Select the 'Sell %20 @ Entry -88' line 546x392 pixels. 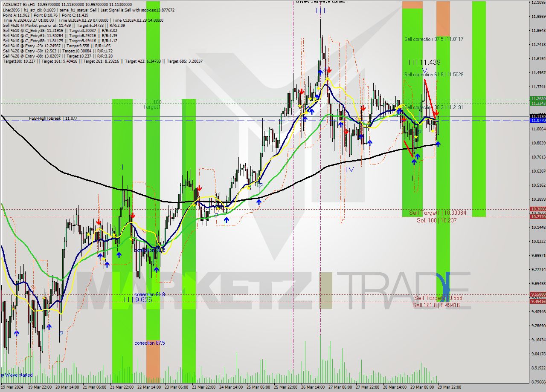click(58, 56)
